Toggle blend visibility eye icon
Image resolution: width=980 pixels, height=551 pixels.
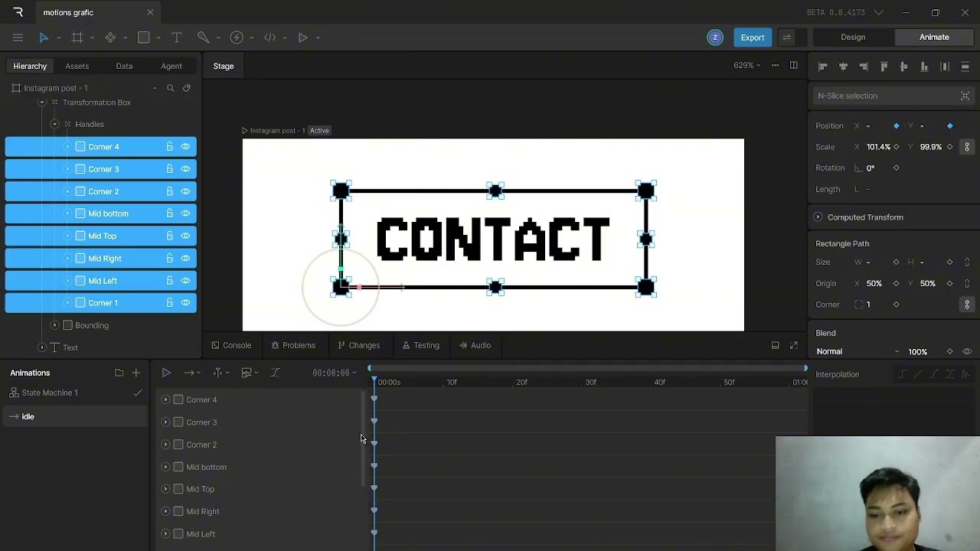[x=967, y=352]
